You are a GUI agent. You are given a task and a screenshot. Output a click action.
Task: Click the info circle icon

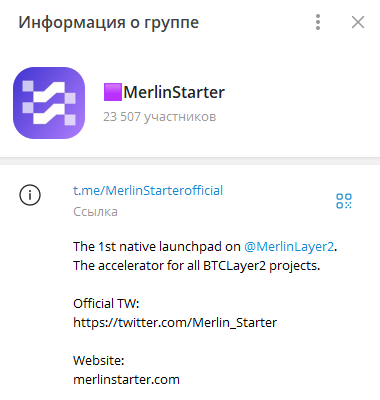(30, 195)
